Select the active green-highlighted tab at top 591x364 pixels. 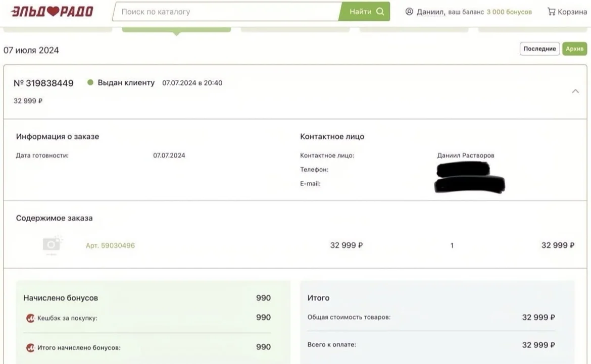(x=176, y=30)
